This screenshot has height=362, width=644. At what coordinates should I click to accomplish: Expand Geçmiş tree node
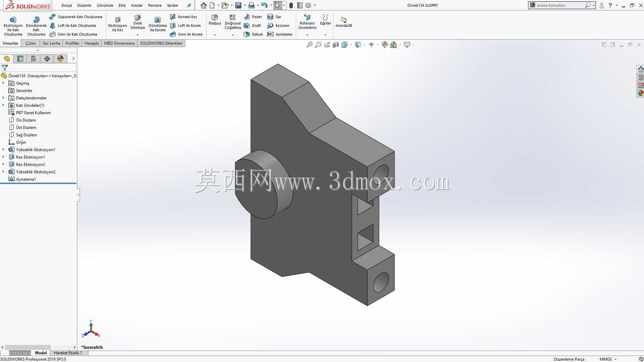tap(3, 83)
